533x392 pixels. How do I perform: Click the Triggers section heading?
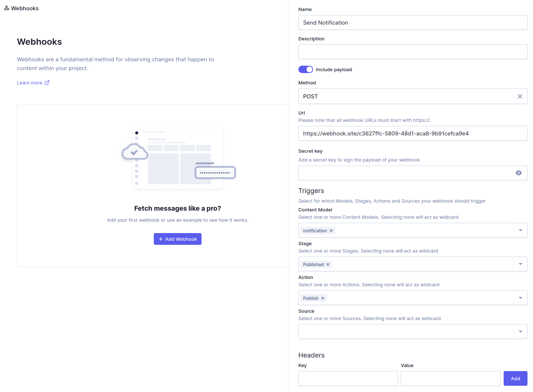pos(311,191)
